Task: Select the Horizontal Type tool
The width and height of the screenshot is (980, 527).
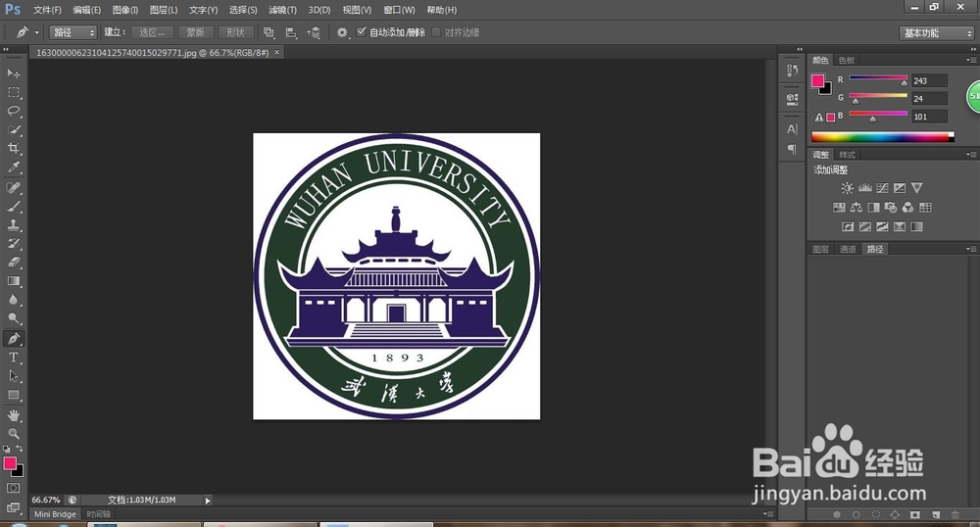Action: [13, 358]
